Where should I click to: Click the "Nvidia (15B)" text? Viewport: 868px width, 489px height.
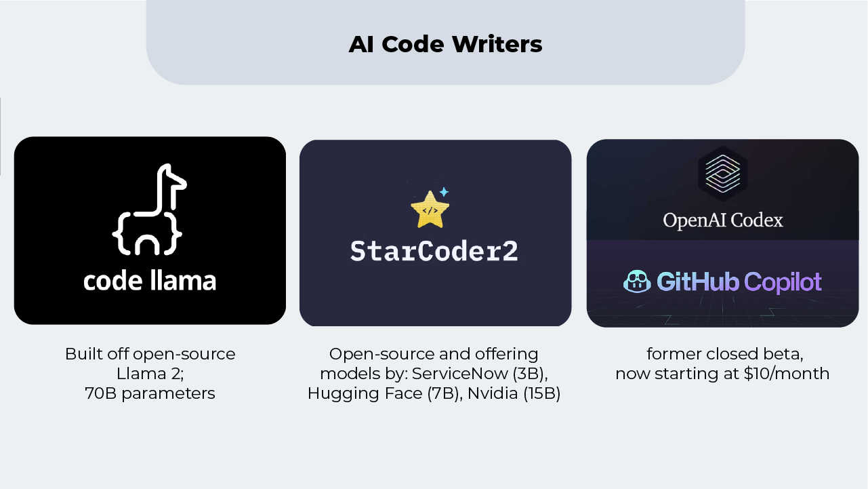(514, 393)
